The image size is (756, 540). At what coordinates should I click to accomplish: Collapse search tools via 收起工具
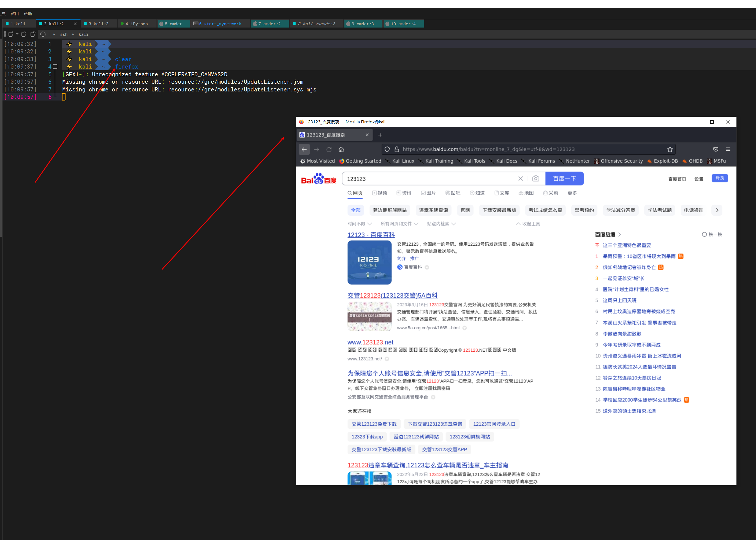click(528, 224)
